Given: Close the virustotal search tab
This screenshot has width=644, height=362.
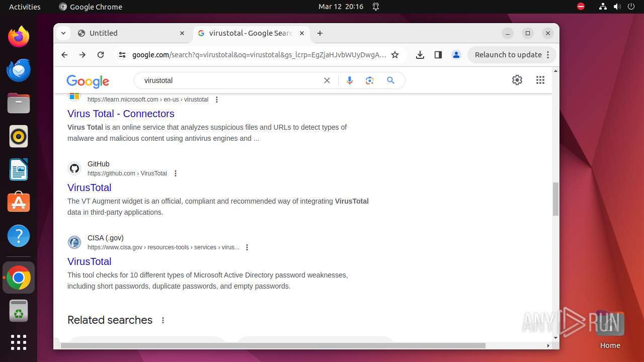Looking at the screenshot, I should pyautogui.click(x=302, y=33).
